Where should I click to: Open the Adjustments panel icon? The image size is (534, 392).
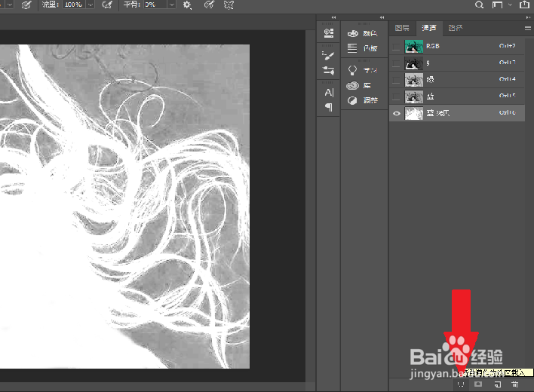(x=352, y=100)
